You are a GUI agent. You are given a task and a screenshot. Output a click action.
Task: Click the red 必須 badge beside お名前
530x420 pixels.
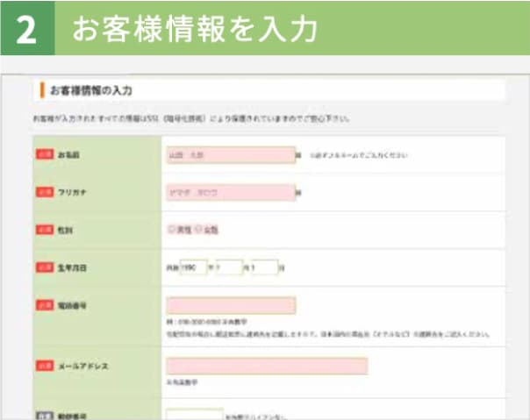[x=45, y=154]
